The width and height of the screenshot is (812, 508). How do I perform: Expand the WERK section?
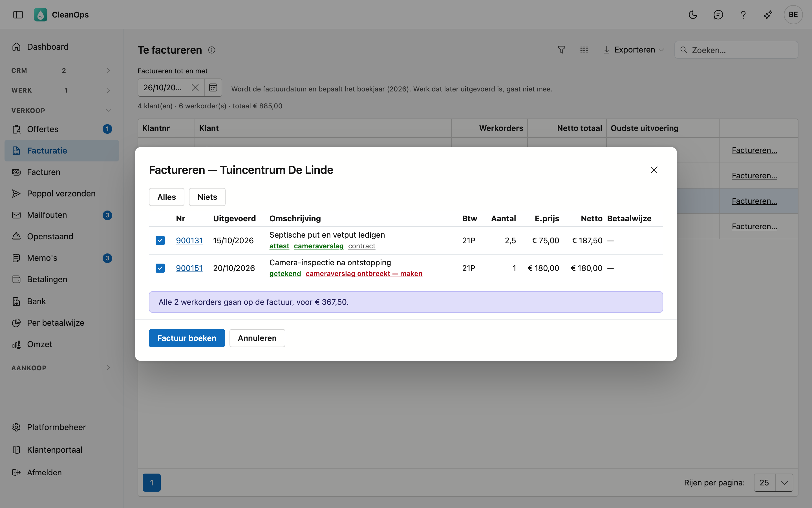pos(62,90)
